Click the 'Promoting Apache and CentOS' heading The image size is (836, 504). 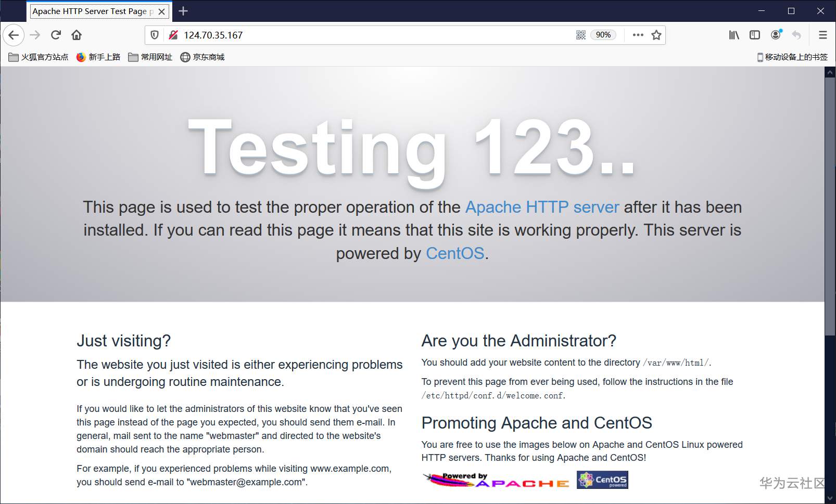point(537,423)
